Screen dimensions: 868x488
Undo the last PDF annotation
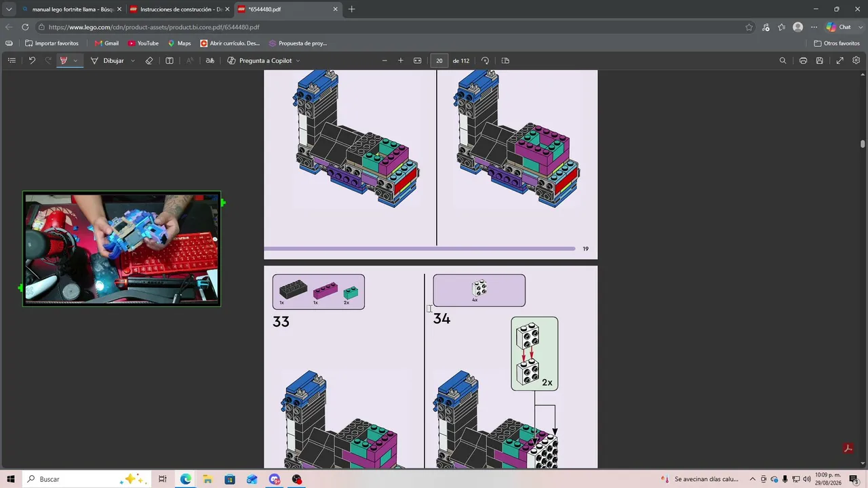[32, 60]
